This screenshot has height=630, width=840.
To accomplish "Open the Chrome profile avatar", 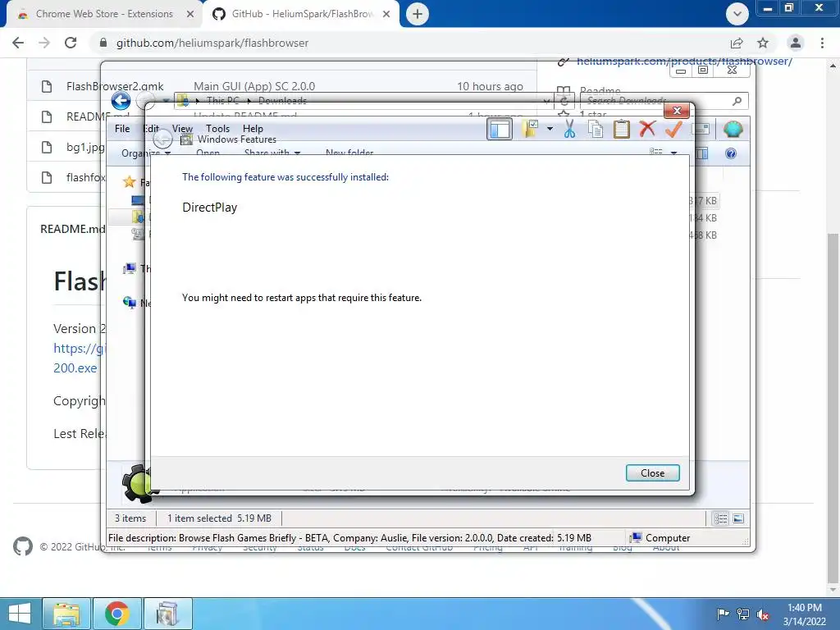I will click(x=796, y=43).
